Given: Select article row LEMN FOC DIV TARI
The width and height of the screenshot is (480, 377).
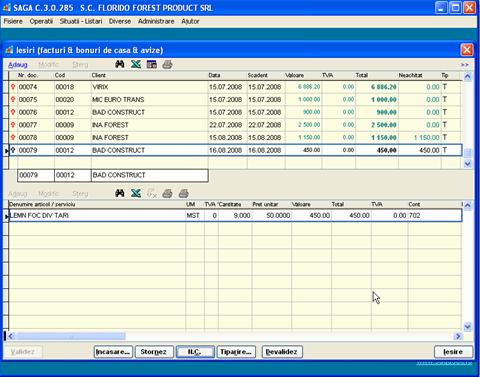Looking at the screenshot, I should click(235, 216).
